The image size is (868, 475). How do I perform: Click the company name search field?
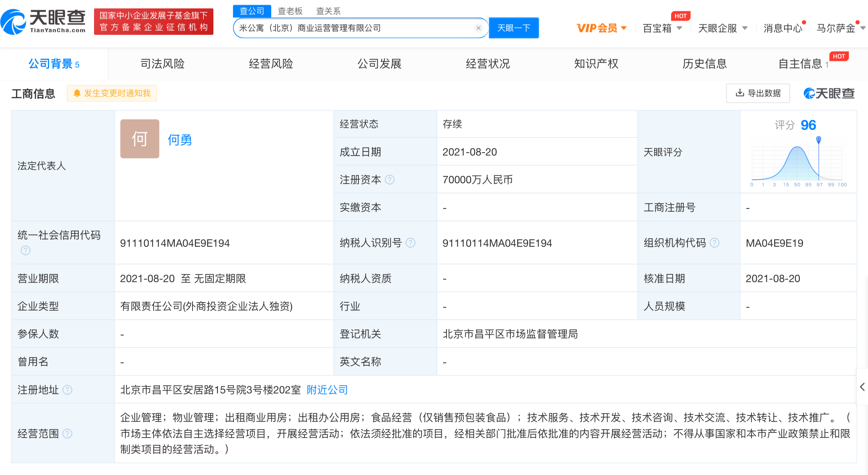[x=354, y=28]
